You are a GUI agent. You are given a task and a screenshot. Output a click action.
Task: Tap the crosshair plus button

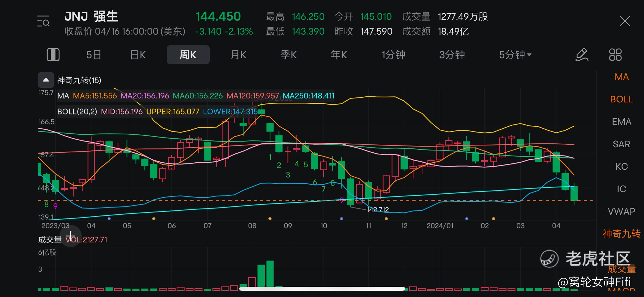point(71,236)
